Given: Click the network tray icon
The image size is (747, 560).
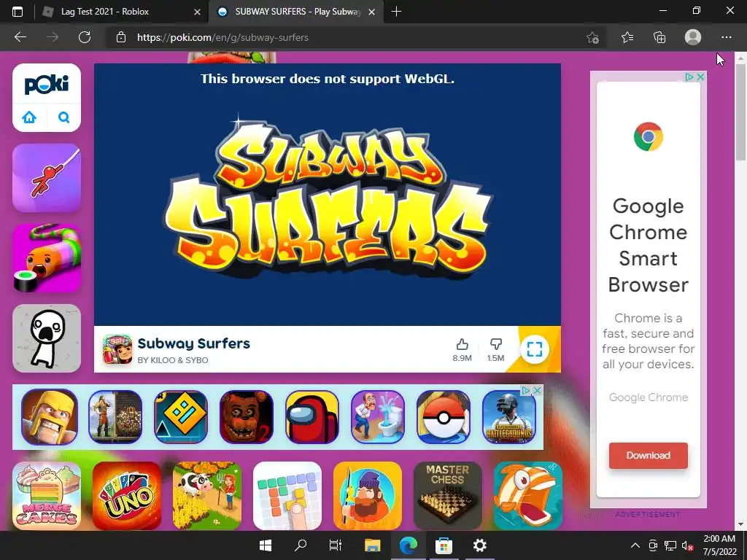Looking at the screenshot, I should tap(670, 545).
